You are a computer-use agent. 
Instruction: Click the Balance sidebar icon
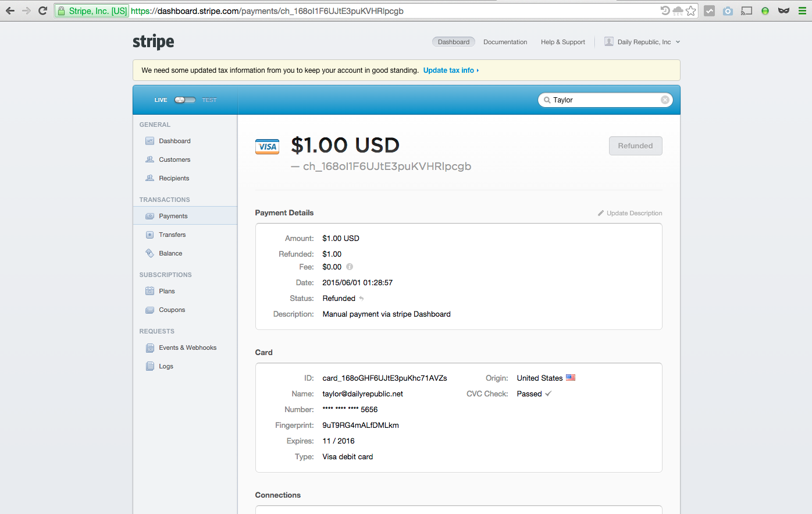149,253
